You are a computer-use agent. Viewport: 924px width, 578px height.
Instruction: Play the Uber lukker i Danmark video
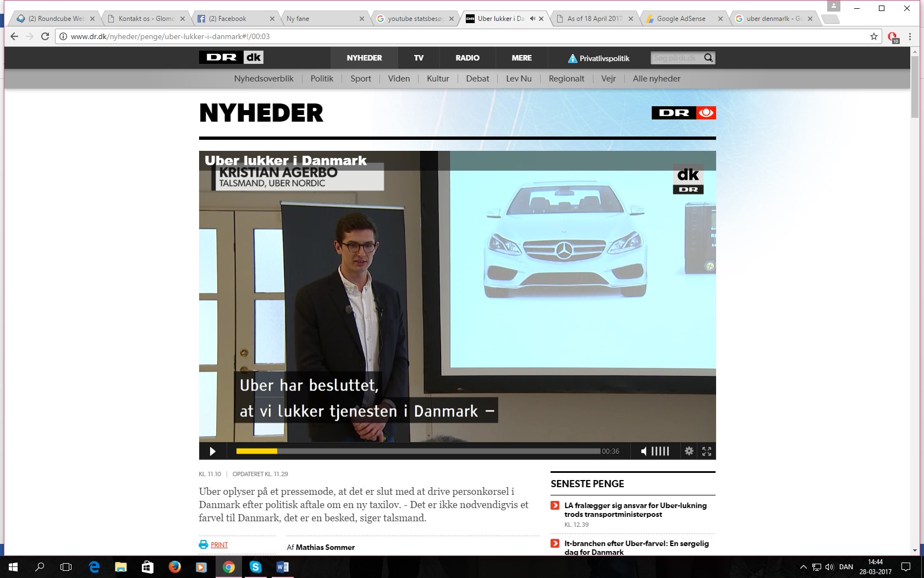212,451
